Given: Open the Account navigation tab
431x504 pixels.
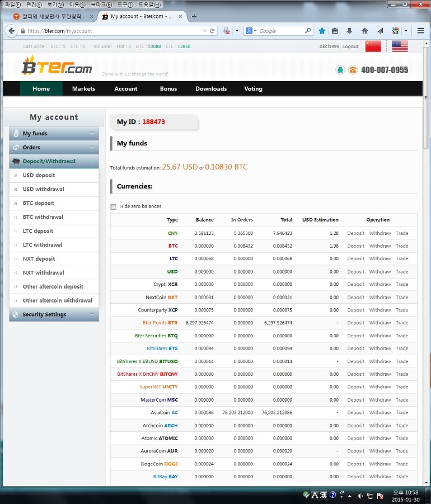Looking at the screenshot, I should coord(126,89).
